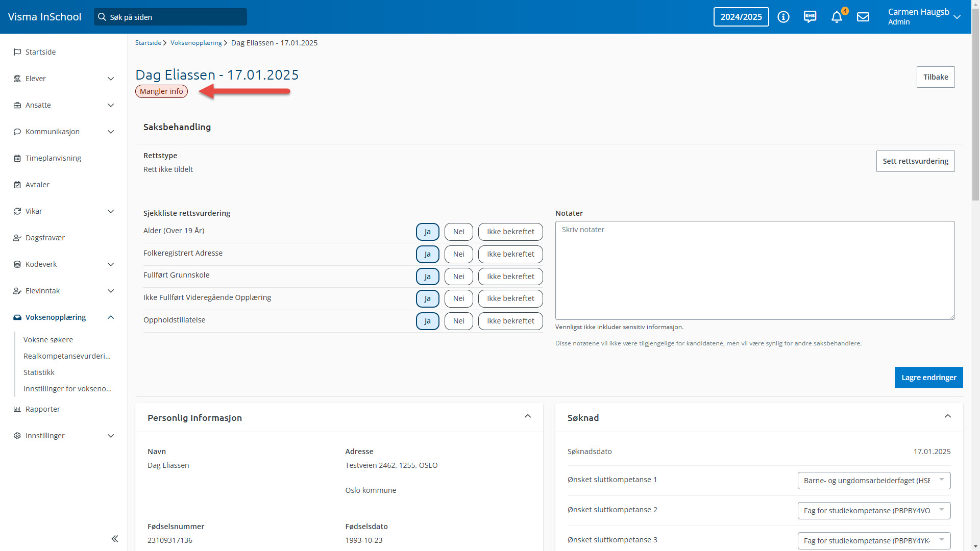Image resolution: width=980 pixels, height=551 pixels.
Task: Click the Startside flag icon
Action: (17, 52)
